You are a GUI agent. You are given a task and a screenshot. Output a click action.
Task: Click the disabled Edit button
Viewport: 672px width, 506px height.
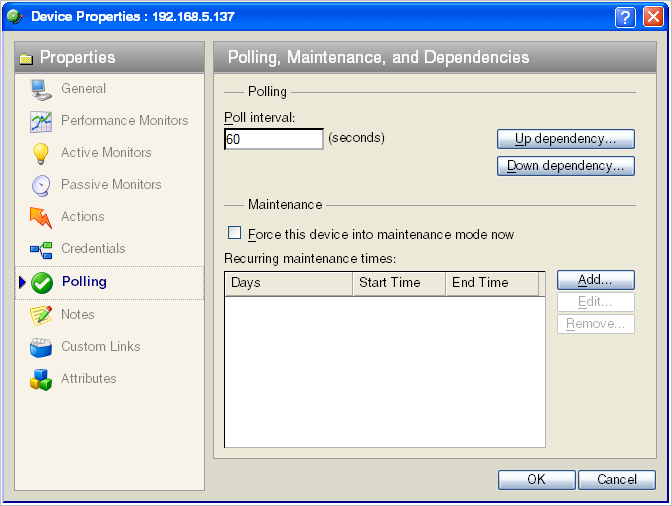(x=596, y=302)
